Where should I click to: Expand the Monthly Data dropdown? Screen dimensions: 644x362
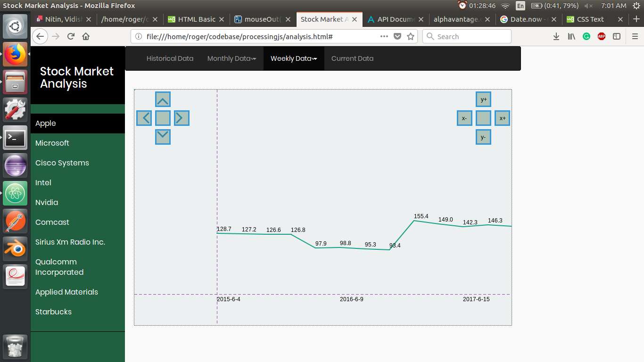point(231,58)
